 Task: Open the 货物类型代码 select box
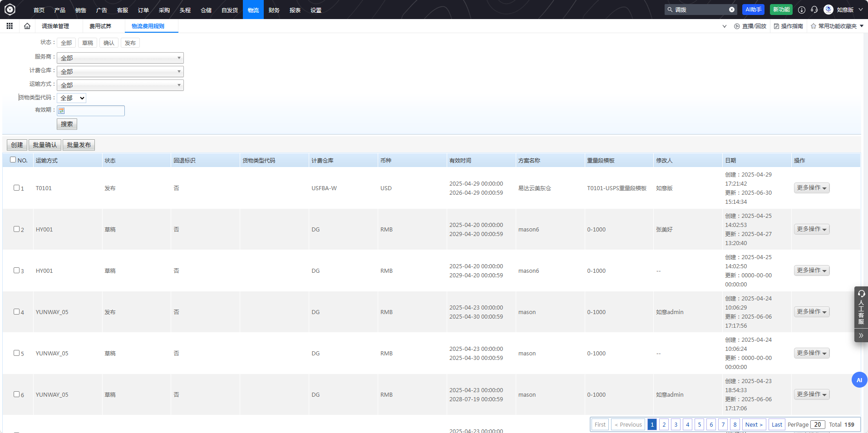(x=72, y=98)
